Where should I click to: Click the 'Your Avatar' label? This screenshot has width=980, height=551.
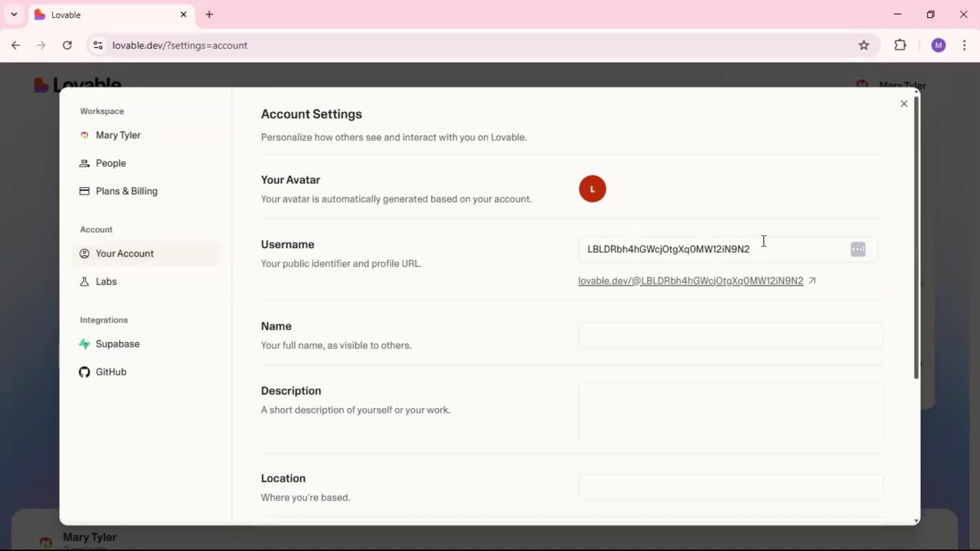coord(290,180)
